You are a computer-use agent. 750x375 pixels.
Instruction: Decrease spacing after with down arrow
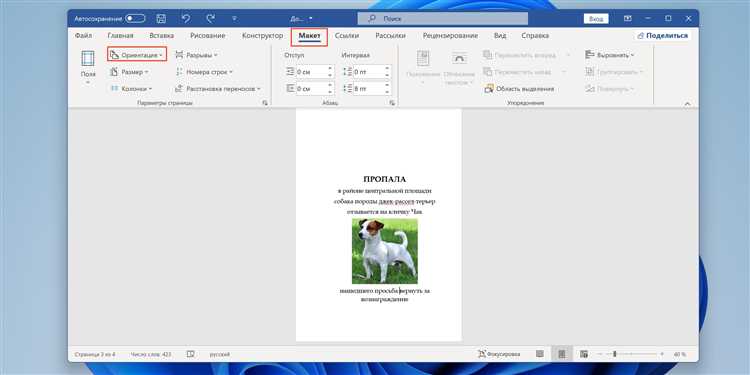(387, 92)
